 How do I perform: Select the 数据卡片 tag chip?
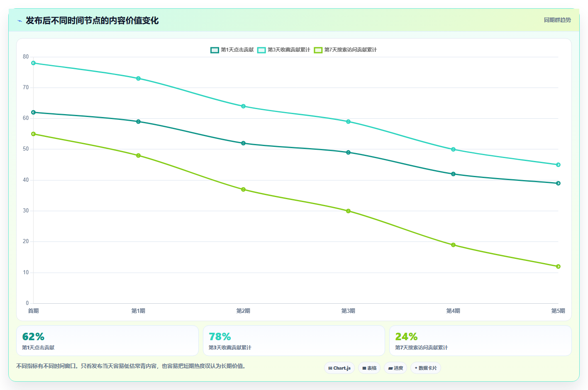(x=426, y=368)
